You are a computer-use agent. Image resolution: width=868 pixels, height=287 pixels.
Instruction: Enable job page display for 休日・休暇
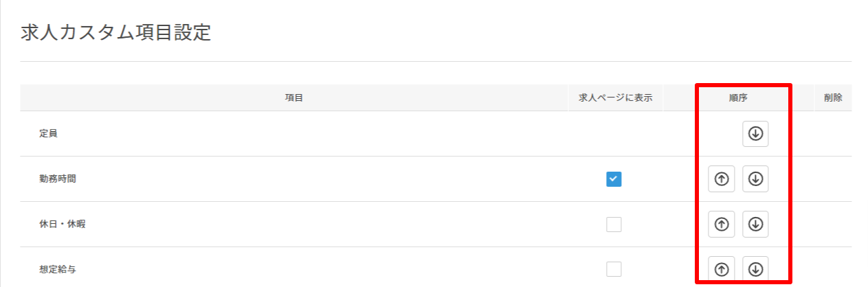(x=614, y=225)
